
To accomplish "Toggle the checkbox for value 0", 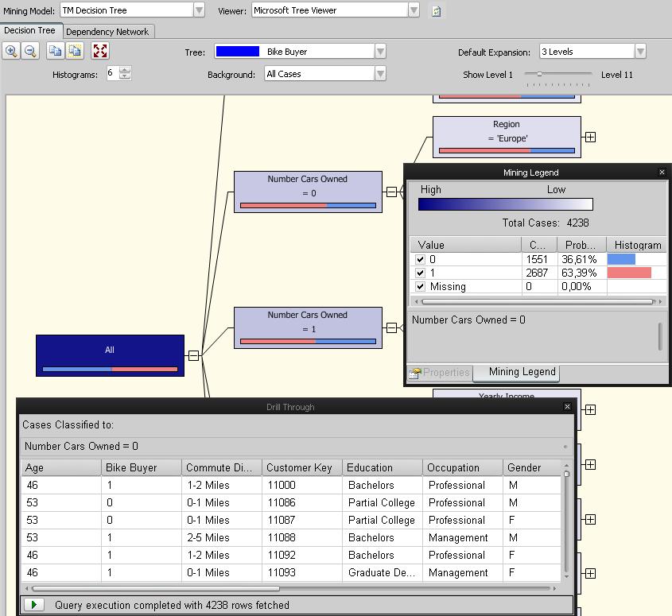I will coord(420,259).
